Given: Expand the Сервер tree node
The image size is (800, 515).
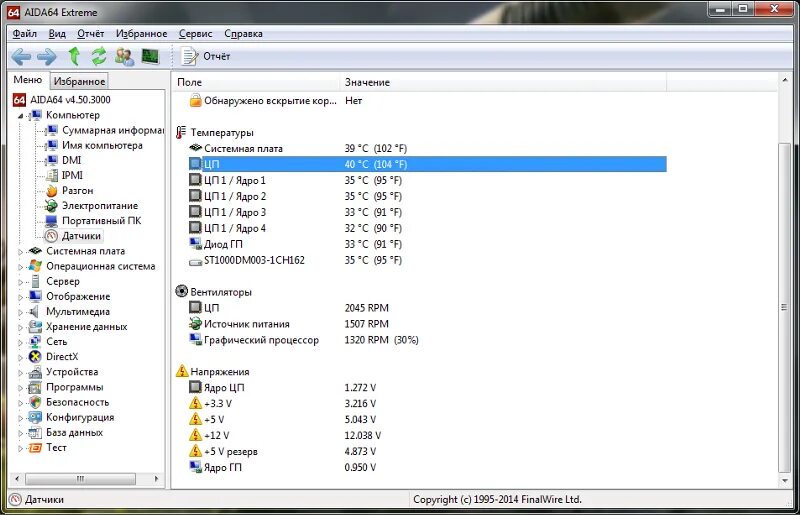Looking at the screenshot, I should click(20, 282).
